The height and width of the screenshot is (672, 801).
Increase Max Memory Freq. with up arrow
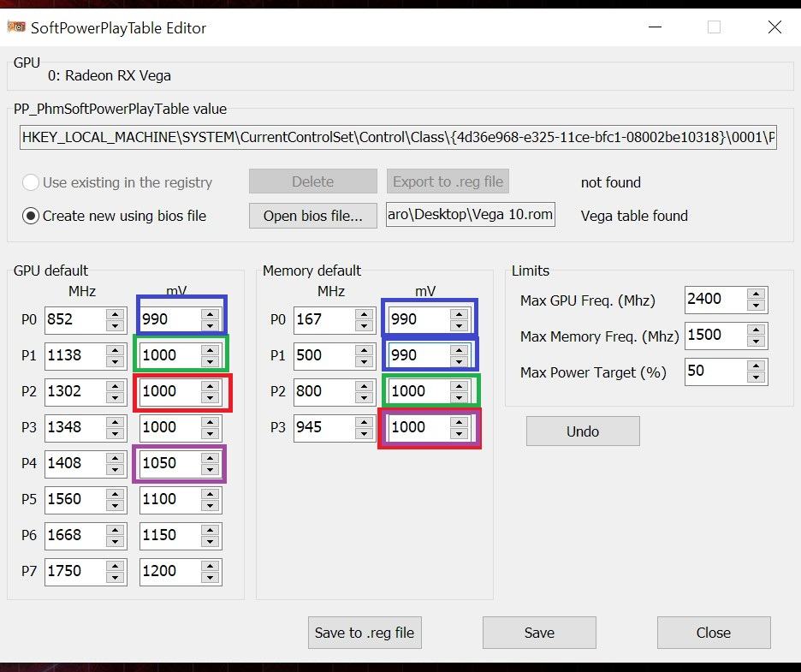click(756, 330)
